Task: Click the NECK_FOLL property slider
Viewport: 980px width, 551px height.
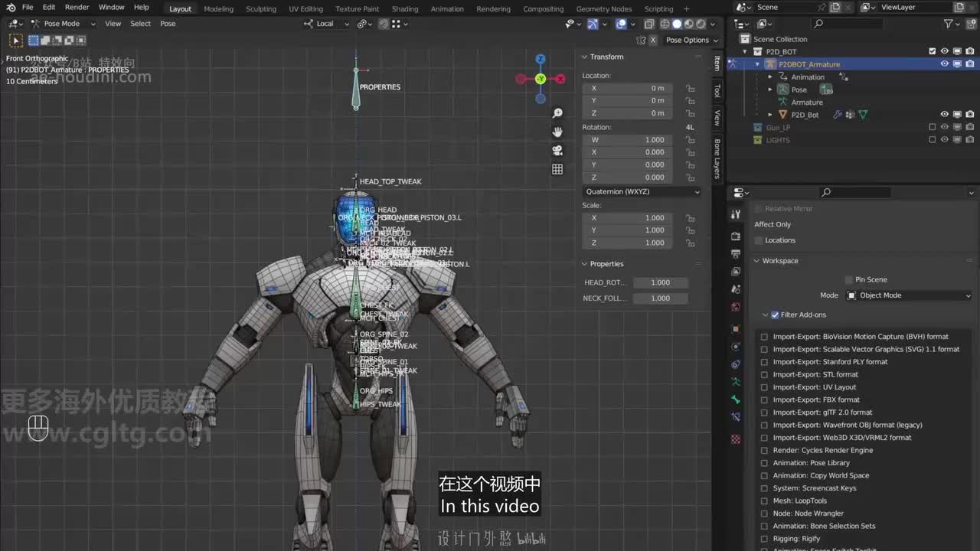Action: pyautogui.click(x=661, y=298)
